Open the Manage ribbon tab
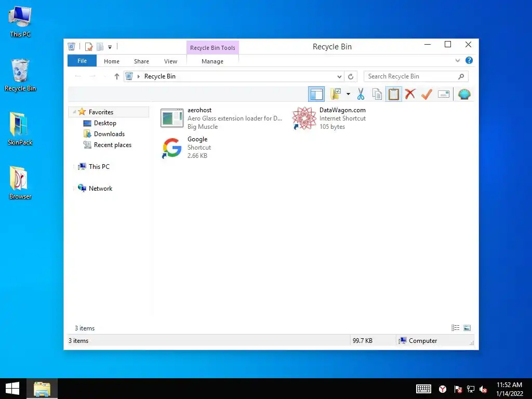 pyautogui.click(x=212, y=61)
